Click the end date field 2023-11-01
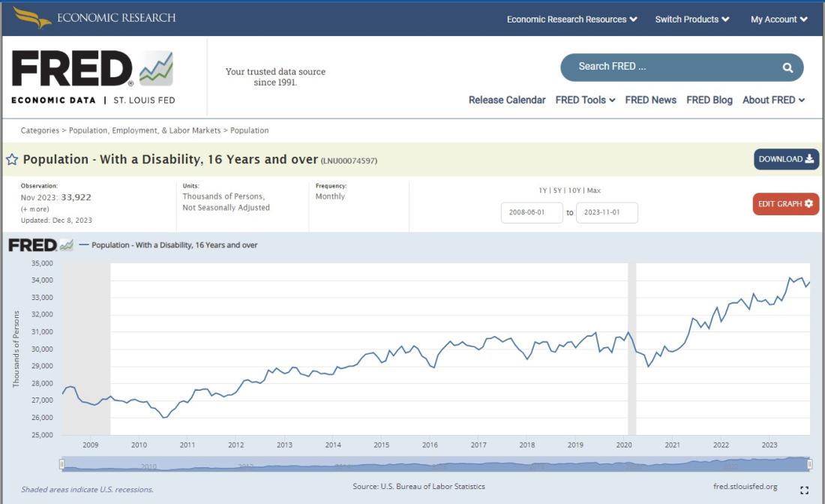825x504 pixels. tap(607, 212)
